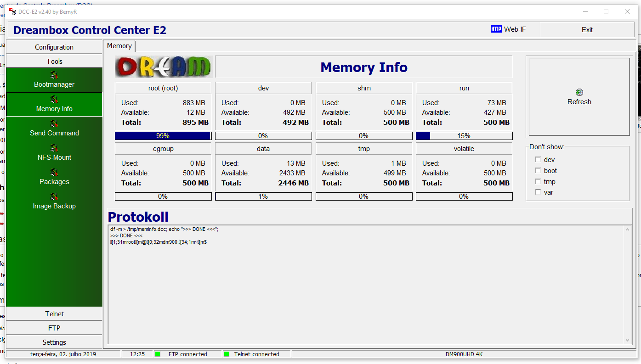Screen dimensions: 641x364
Task: Click the root usage 99% progress bar
Action: click(163, 136)
